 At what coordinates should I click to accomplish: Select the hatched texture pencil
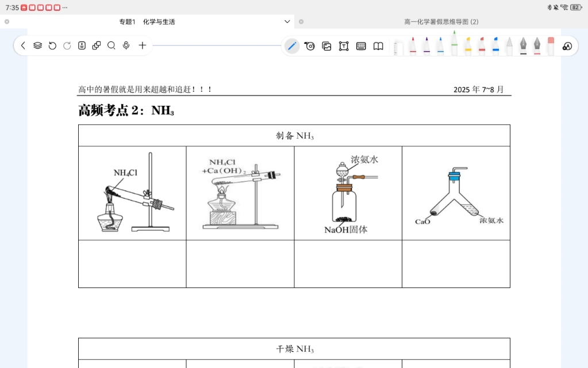click(509, 47)
